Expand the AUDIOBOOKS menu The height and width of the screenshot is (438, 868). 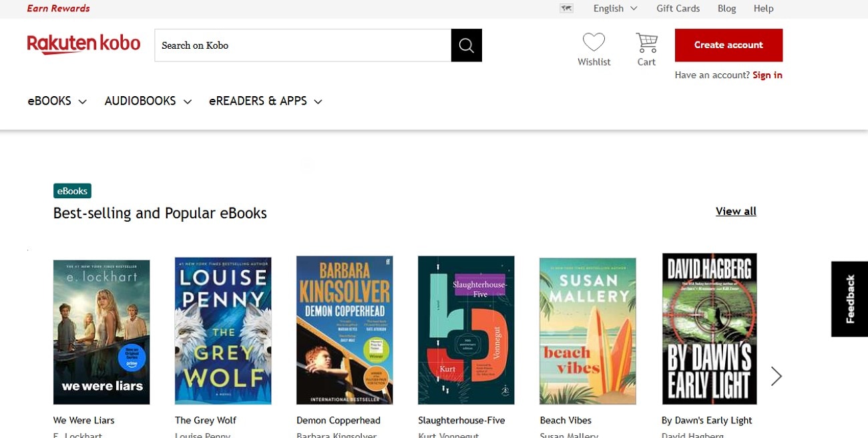pyautogui.click(x=148, y=101)
